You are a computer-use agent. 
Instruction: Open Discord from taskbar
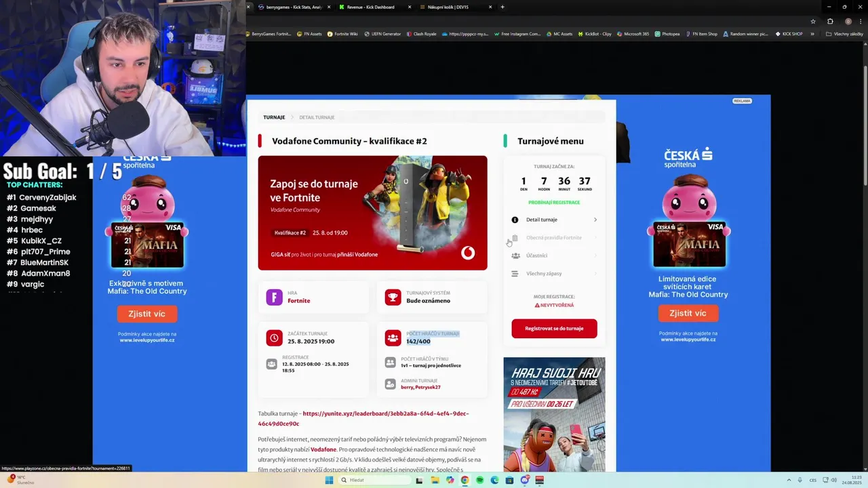(525, 480)
